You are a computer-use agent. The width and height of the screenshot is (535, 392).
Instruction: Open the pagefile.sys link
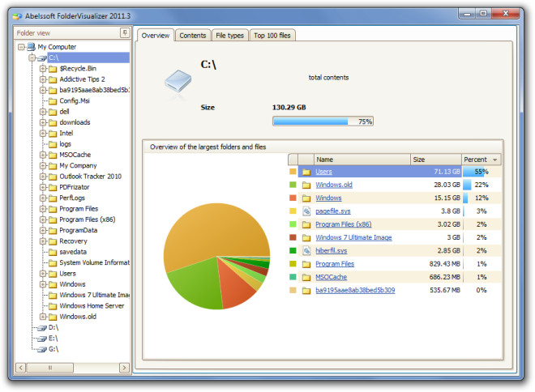coord(333,211)
